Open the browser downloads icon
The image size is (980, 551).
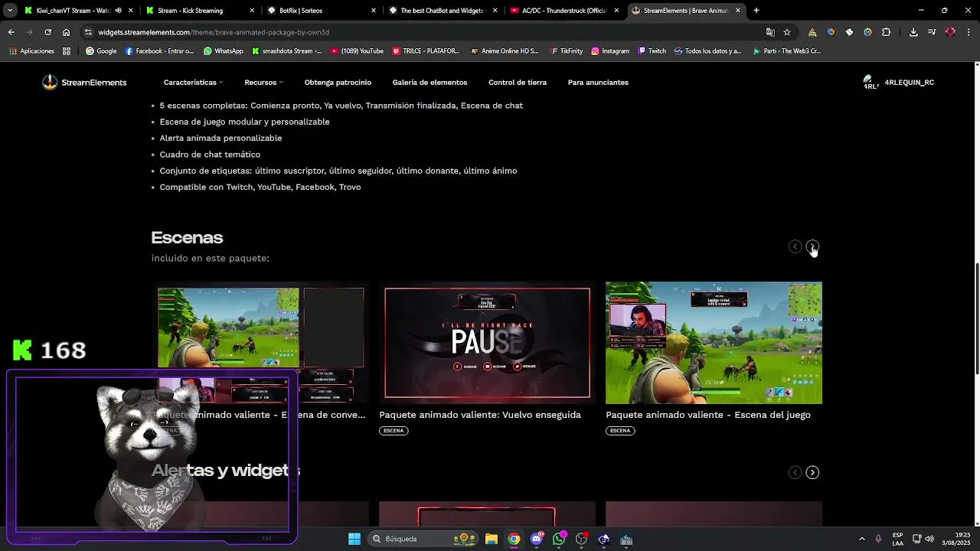(x=913, y=32)
